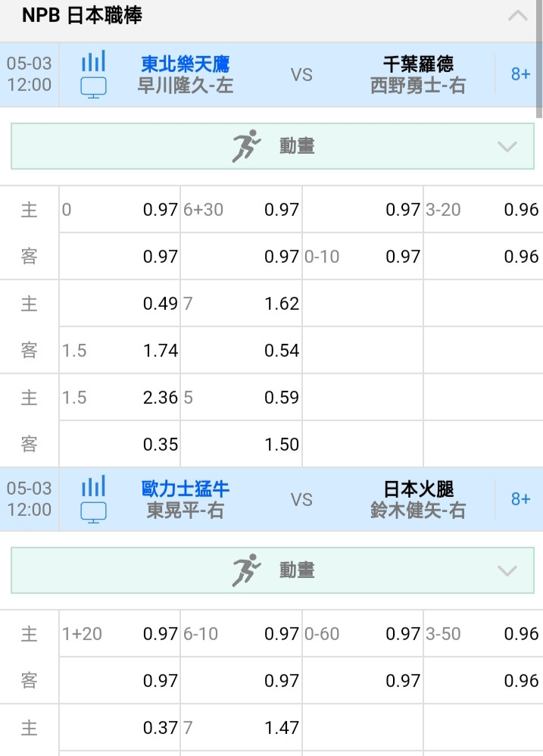The width and height of the screenshot is (543, 756).
Task: Show 8+ more bets for 千葉羅德 match
Action: coord(520,74)
